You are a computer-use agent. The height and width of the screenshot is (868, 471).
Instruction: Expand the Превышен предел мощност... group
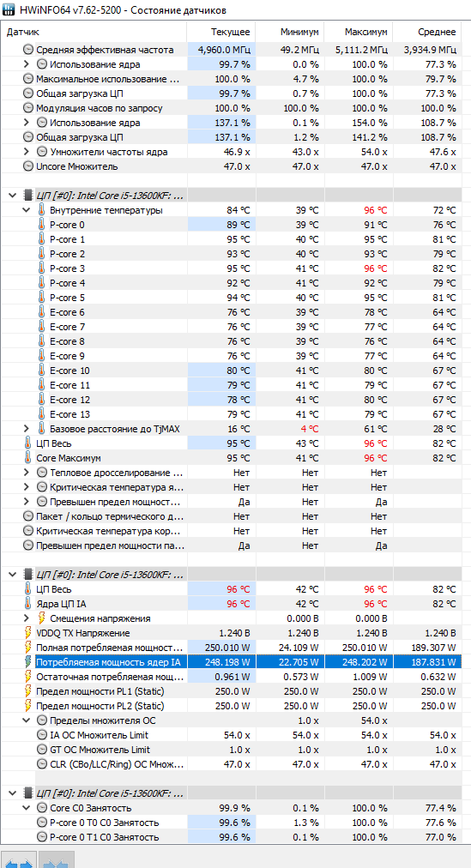coord(26,502)
